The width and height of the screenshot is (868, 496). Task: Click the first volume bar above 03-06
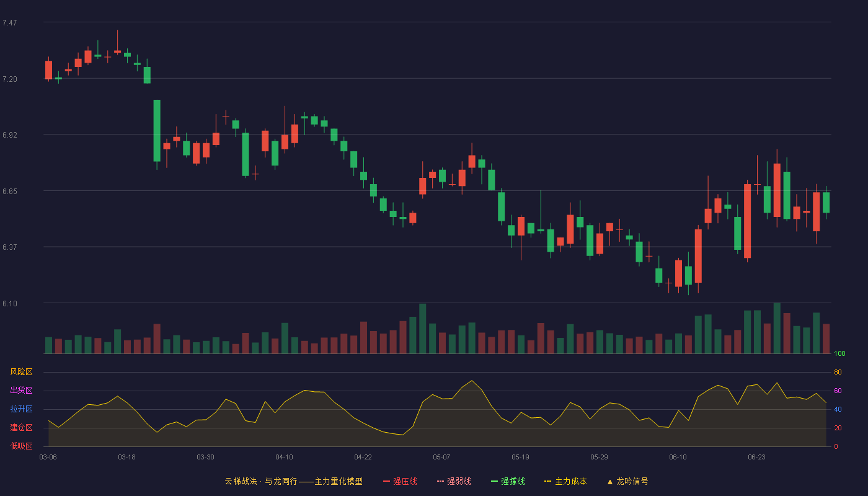tap(48, 345)
